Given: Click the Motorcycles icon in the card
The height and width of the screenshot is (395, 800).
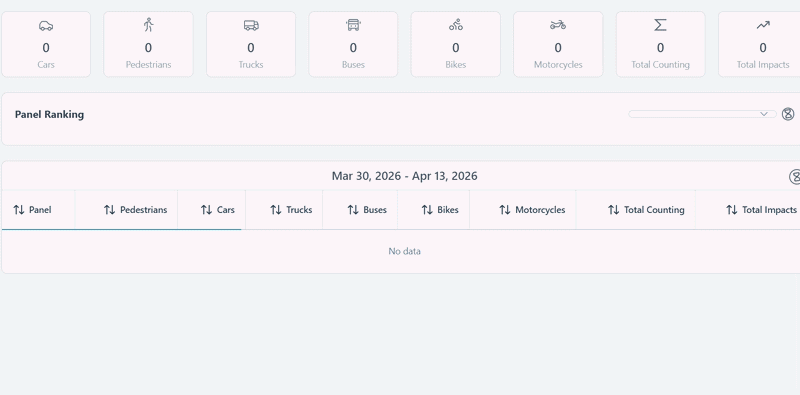Looking at the screenshot, I should tap(558, 24).
